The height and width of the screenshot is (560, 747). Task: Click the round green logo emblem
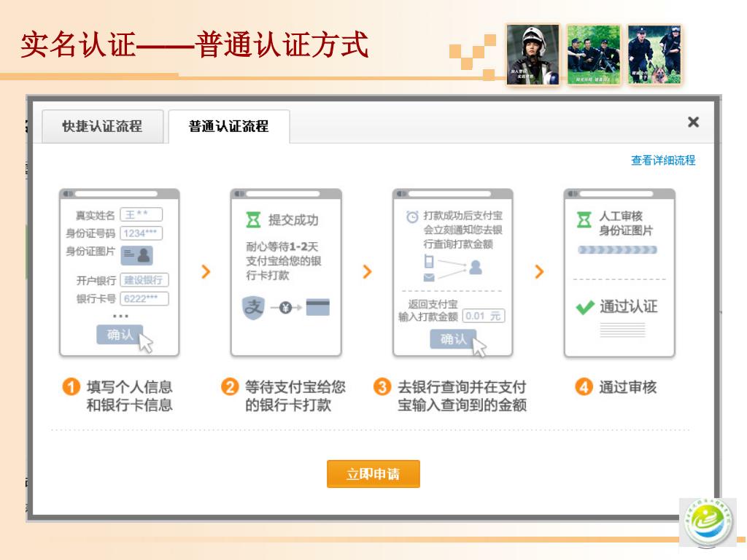[x=708, y=523]
